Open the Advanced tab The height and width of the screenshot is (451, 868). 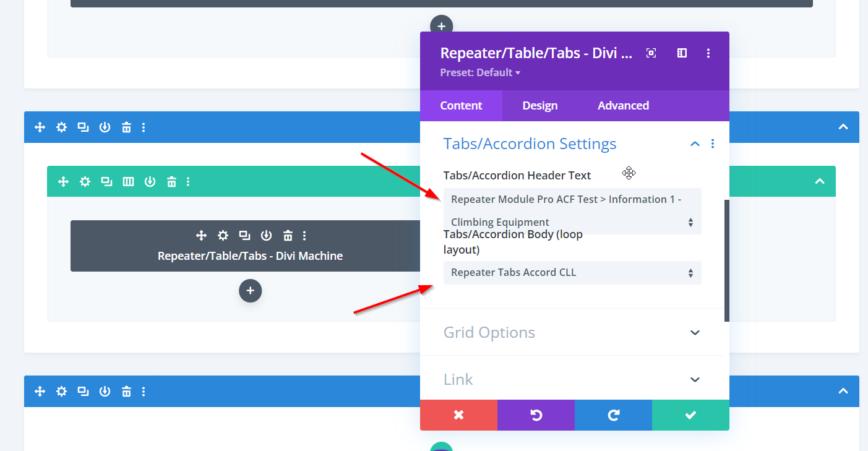click(623, 106)
